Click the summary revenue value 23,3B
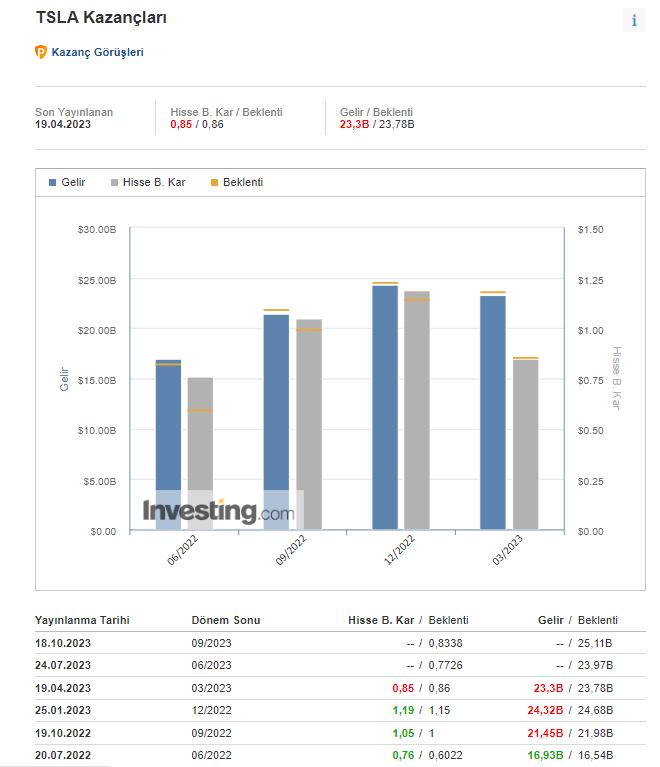660x767 pixels. (354, 124)
